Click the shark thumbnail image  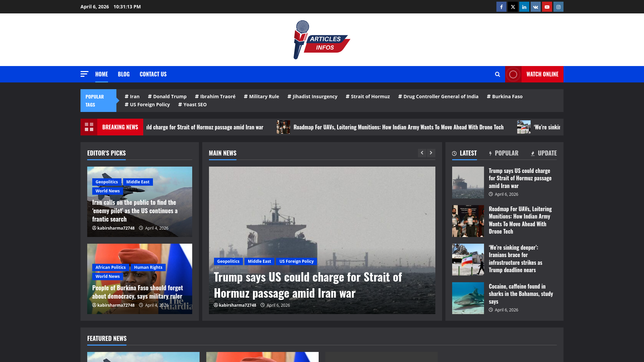coord(468,298)
